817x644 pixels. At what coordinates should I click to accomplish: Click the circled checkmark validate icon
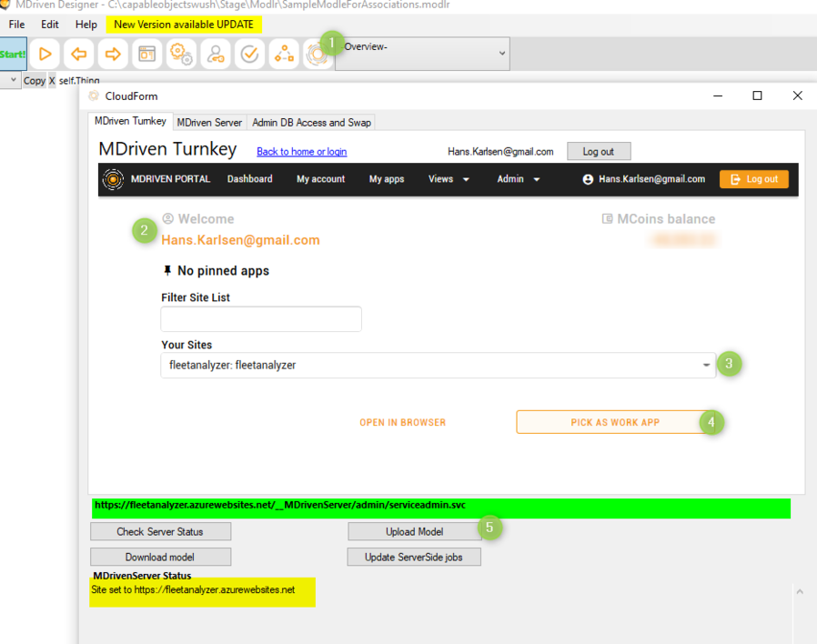coord(249,54)
